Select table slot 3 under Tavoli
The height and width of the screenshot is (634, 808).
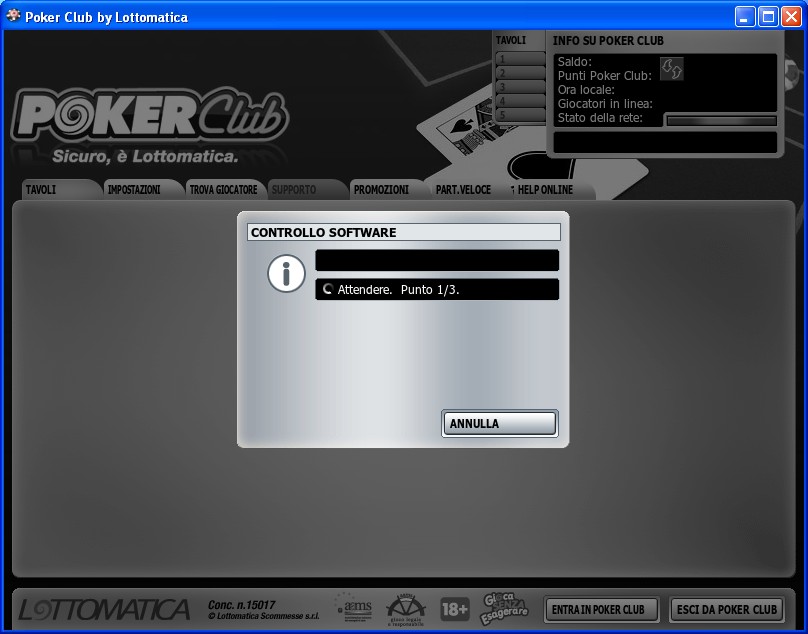point(519,87)
